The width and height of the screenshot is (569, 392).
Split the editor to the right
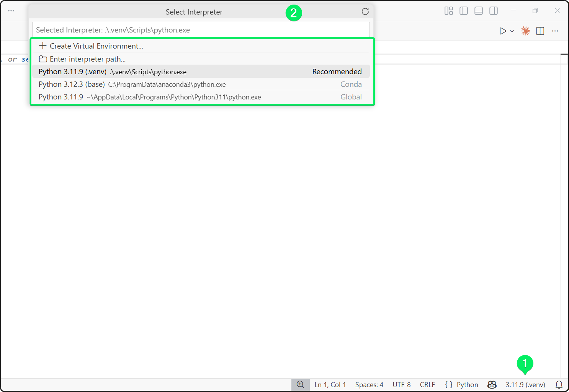coord(540,31)
